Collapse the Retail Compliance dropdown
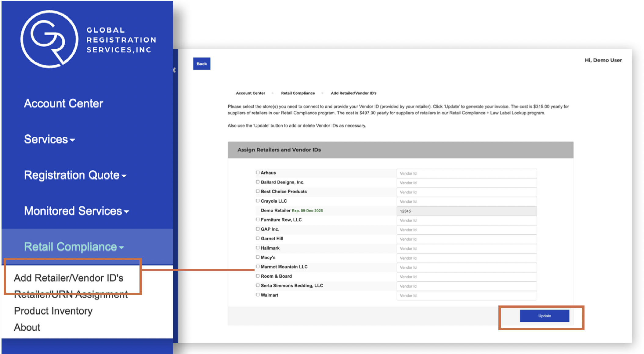Viewport: 644px width, 354px height. pyautogui.click(x=74, y=247)
